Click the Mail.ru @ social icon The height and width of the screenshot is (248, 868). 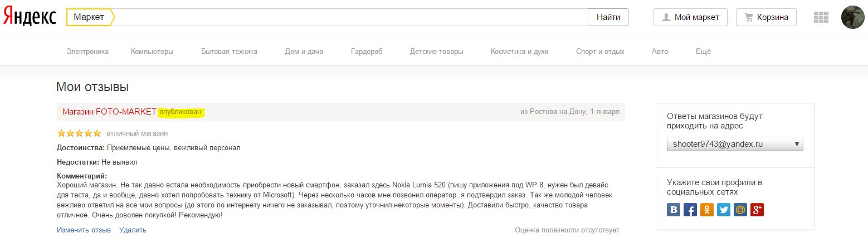pos(740,210)
